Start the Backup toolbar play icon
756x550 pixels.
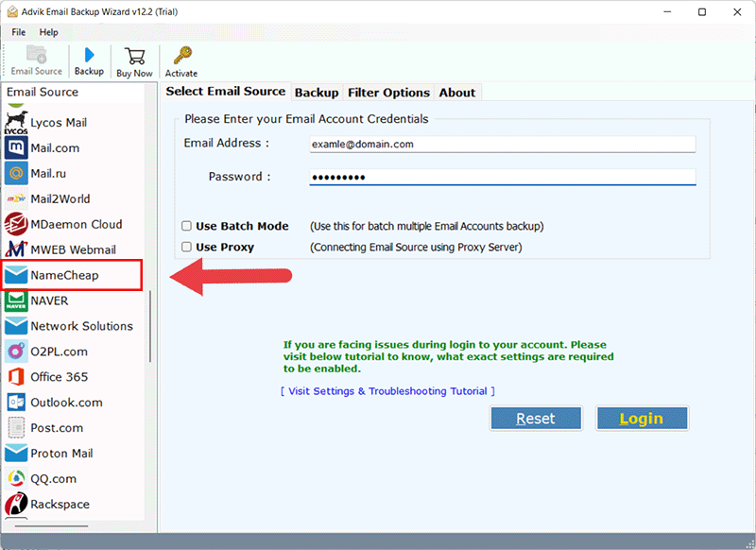[89, 55]
